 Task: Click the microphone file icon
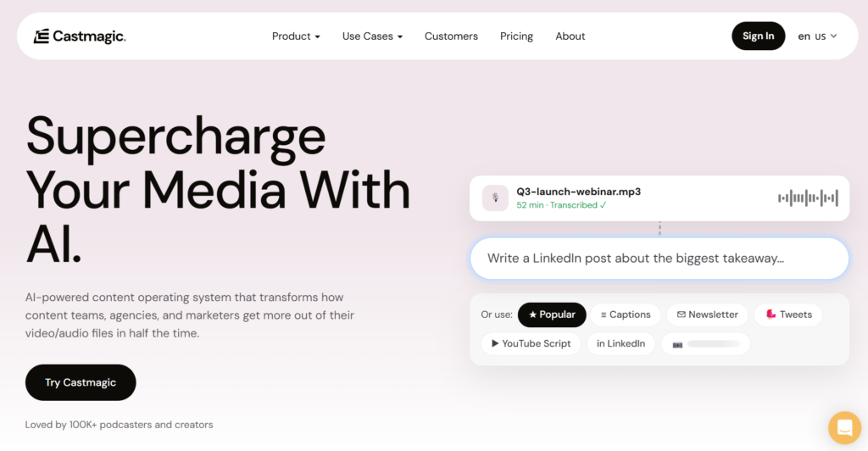pos(495,198)
